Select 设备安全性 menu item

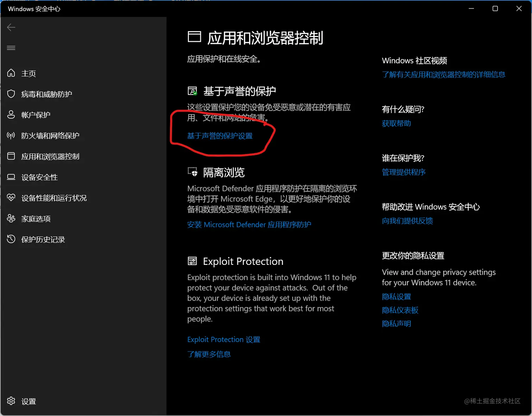pyautogui.click(x=39, y=177)
